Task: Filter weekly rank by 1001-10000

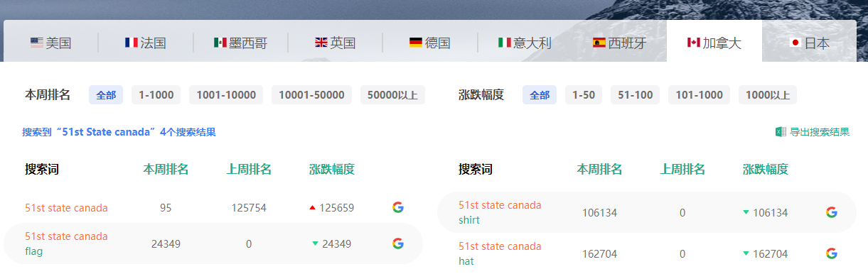Action: [226, 95]
